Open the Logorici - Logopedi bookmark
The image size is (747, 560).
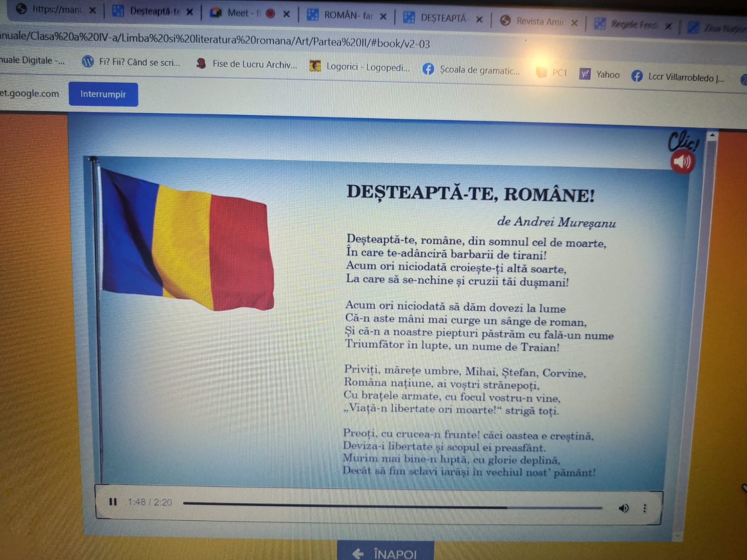point(367,67)
